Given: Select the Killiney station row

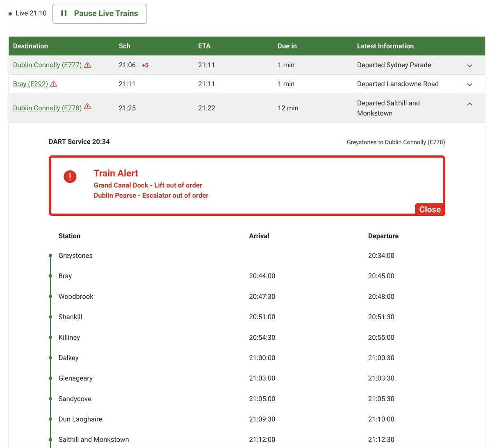Looking at the screenshot, I should pyautogui.click(x=247, y=338).
